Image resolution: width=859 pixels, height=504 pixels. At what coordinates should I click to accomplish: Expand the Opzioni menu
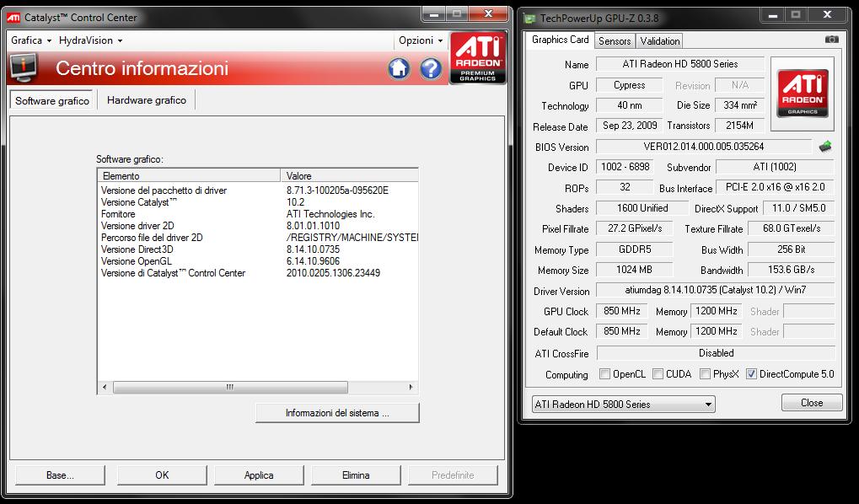pos(421,40)
